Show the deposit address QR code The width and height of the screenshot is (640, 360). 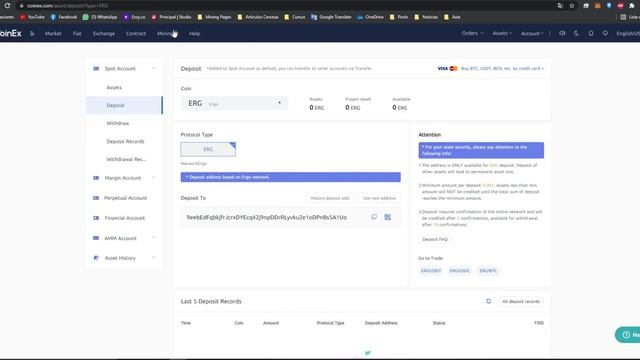pyautogui.click(x=387, y=217)
